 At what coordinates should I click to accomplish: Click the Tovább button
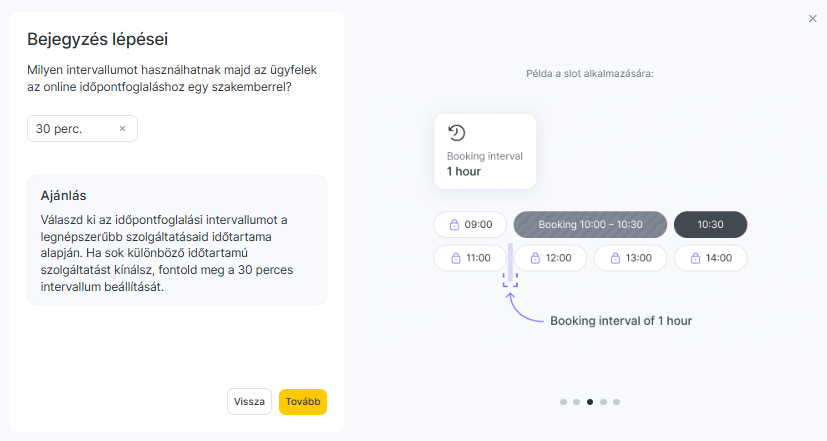pos(303,402)
